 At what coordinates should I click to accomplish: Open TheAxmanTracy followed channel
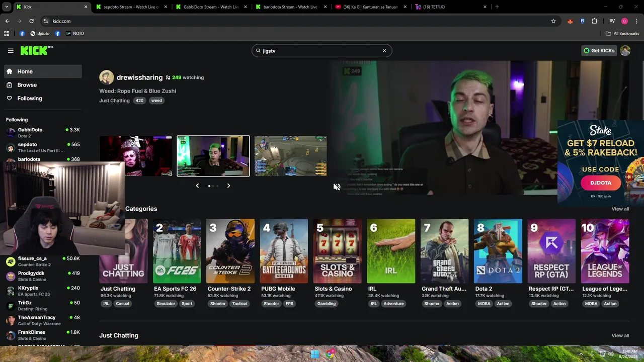[43, 320]
